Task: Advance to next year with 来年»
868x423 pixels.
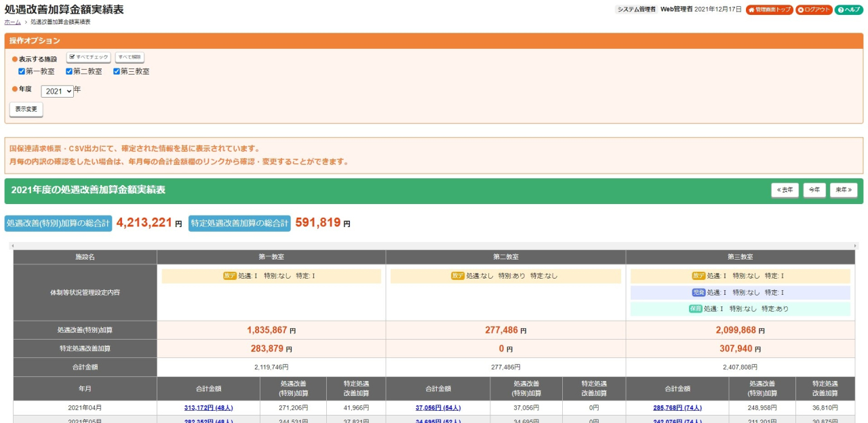Action: [843, 190]
